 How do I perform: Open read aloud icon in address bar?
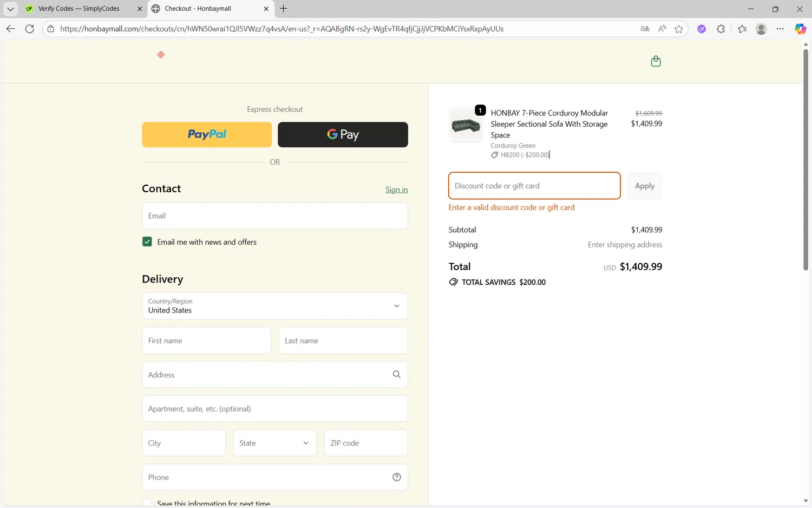pos(662,29)
